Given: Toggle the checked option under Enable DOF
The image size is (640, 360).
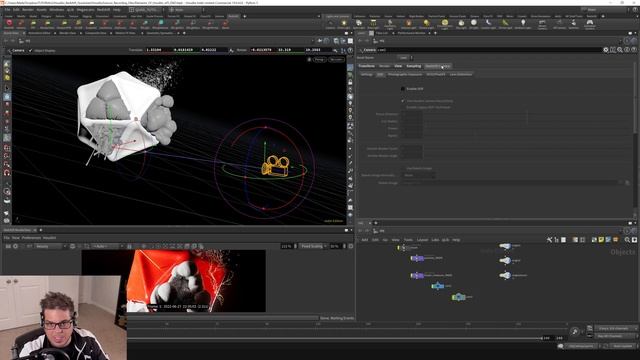Looking at the screenshot, I should click(403, 101).
